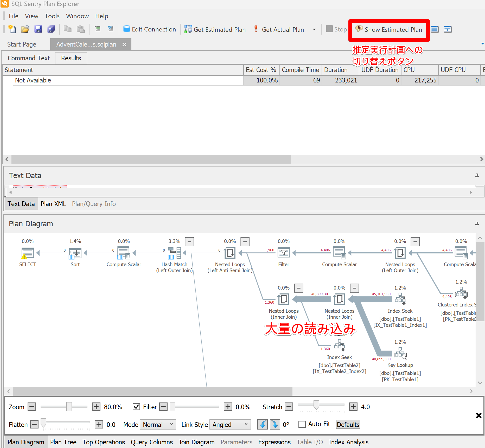Toggle the Filter checkbox
This screenshot has height=448, width=485.
[x=136, y=407]
